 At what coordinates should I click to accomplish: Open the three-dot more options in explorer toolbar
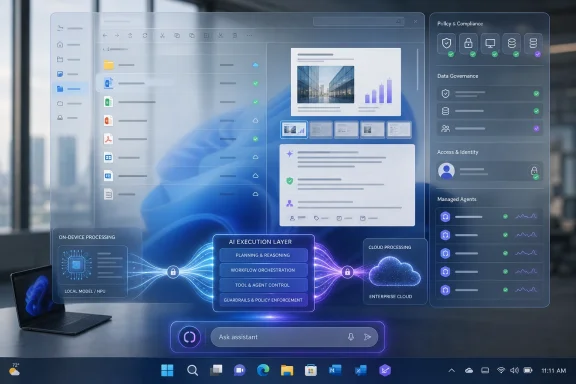(x=249, y=36)
